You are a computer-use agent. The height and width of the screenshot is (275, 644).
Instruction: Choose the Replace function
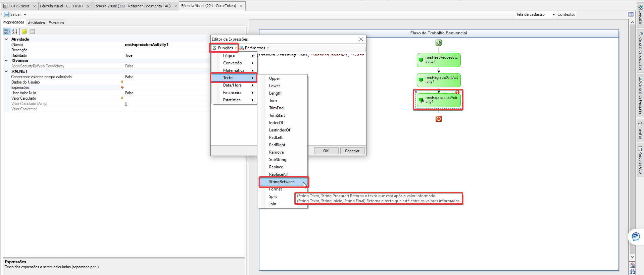(x=283, y=167)
